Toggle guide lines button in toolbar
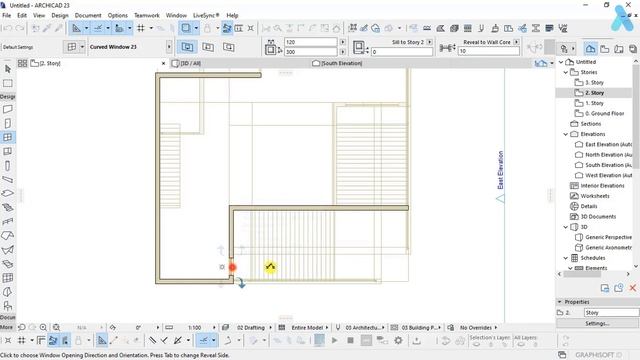This screenshot has height=360, width=640. (x=76, y=28)
